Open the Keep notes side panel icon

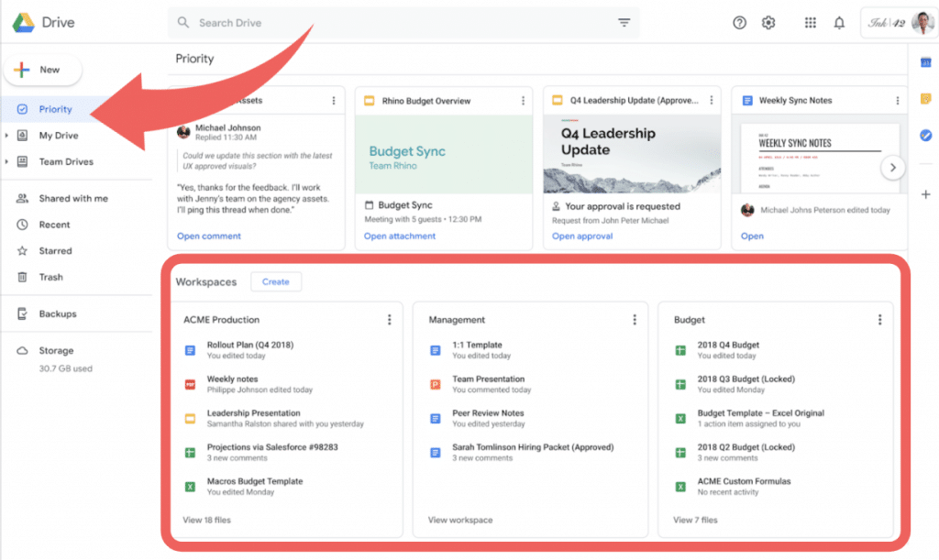(925, 98)
